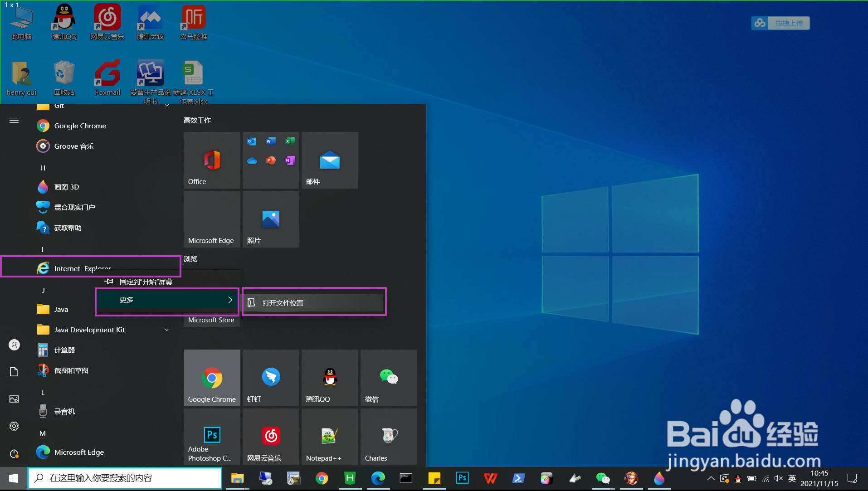Viewport: 868px width, 491px height.
Task: Open the Notepad++ tile
Action: click(330, 437)
